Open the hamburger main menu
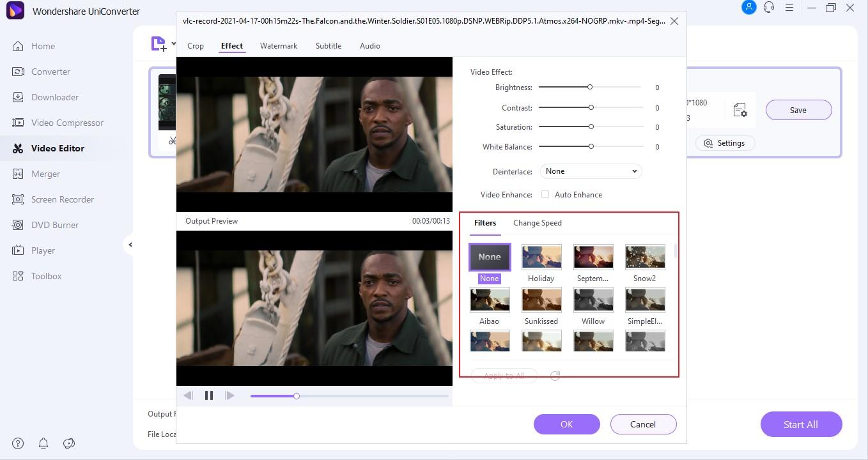868x460 pixels. pyautogui.click(x=789, y=8)
